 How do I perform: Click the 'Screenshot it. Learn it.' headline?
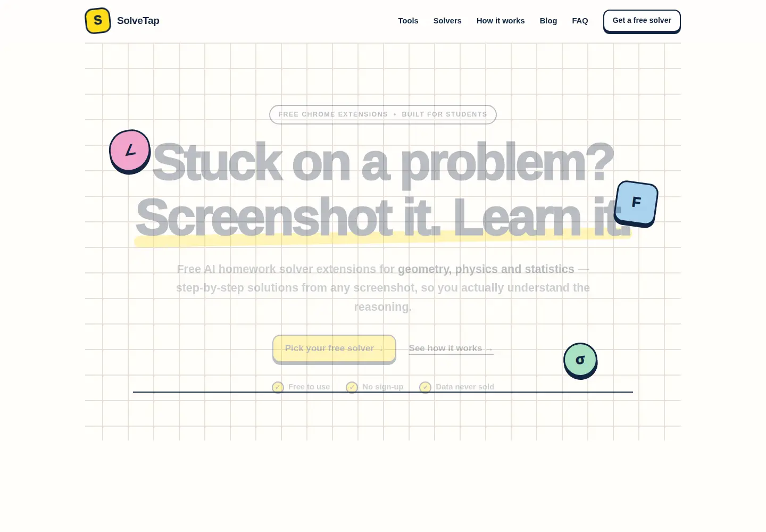tap(383, 217)
